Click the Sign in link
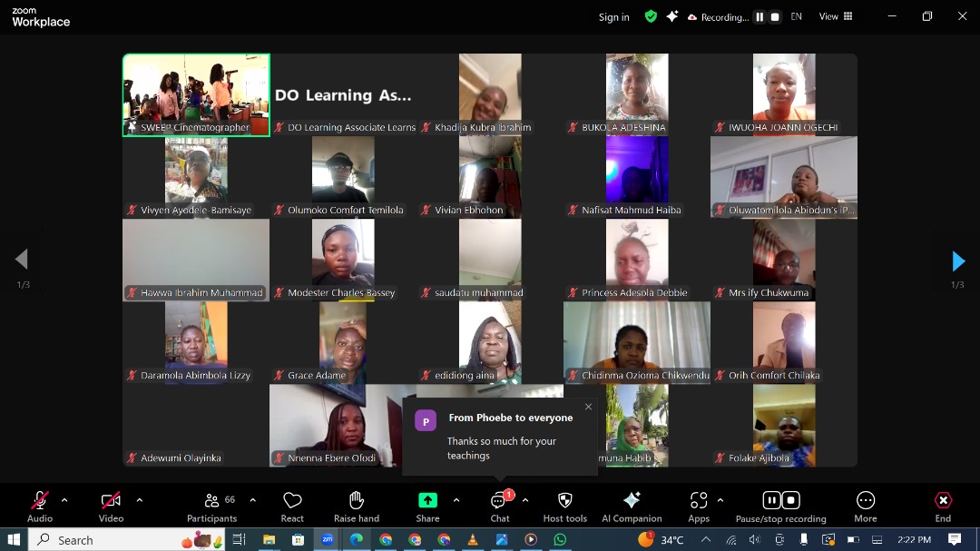This screenshot has height=551, width=980. click(x=613, y=17)
